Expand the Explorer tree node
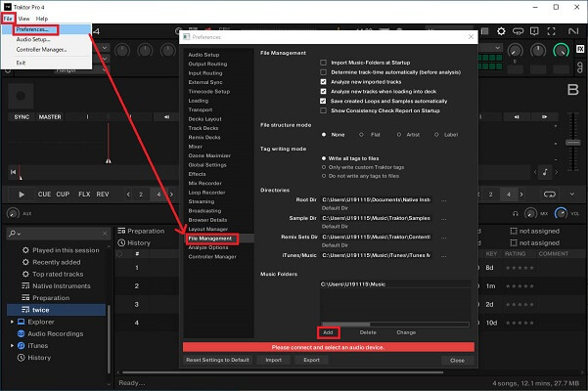 [12, 322]
